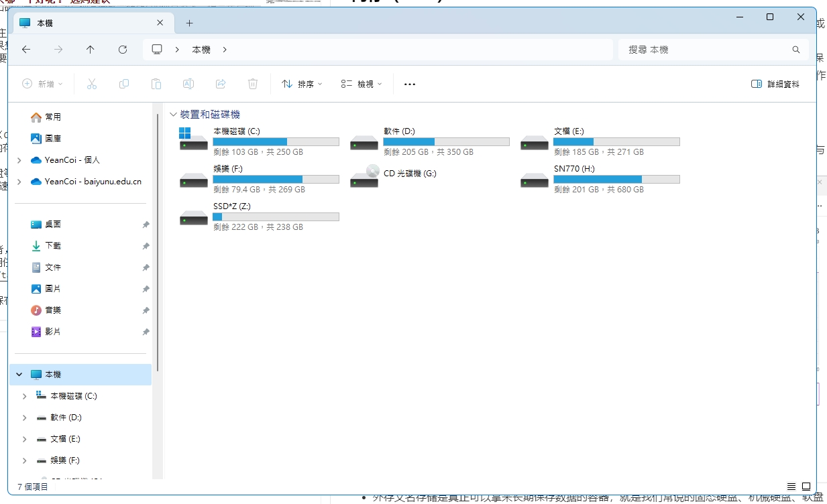Viewport: 827px width, 504px height.
Task: Collapse the 裝置和磁碟機 group
Action: 174,115
